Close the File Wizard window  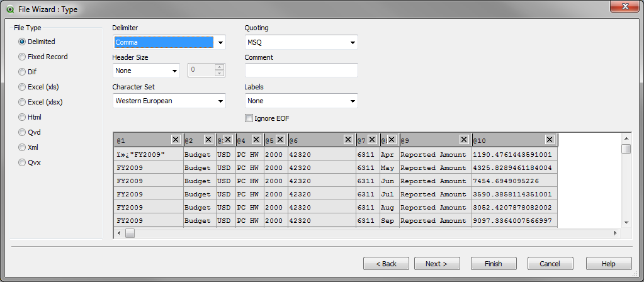pos(624,6)
